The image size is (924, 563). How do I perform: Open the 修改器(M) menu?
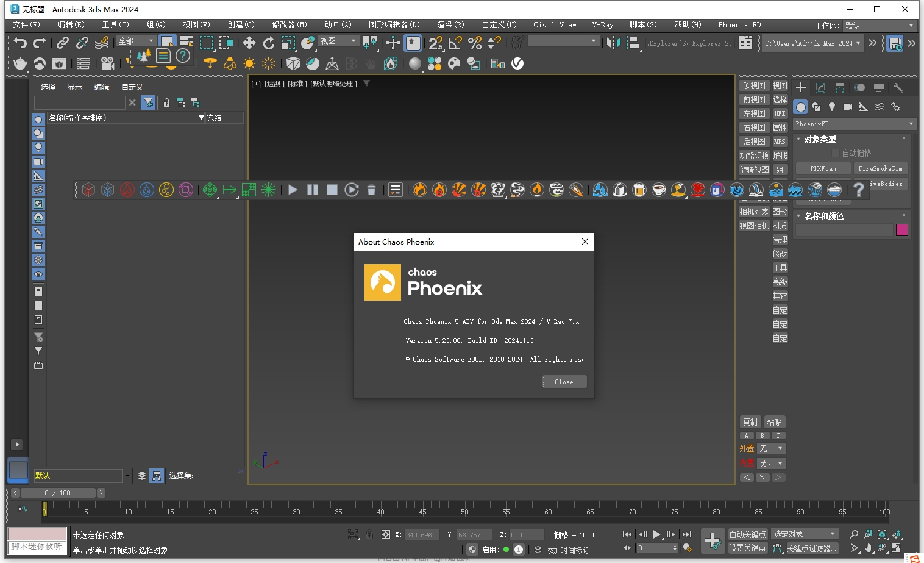pyautogui.click(x=290, y=25)
